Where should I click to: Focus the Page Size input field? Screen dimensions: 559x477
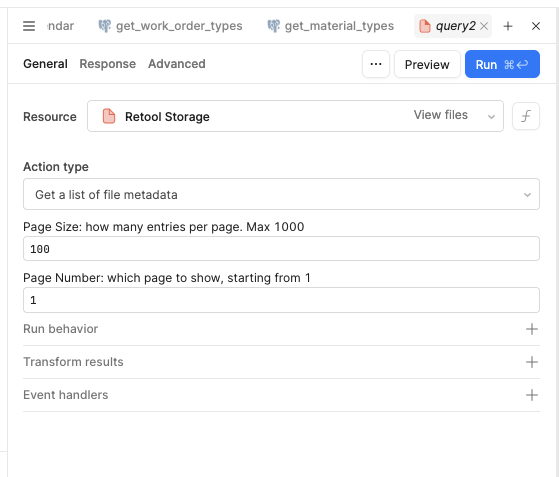tap(281, 249)
